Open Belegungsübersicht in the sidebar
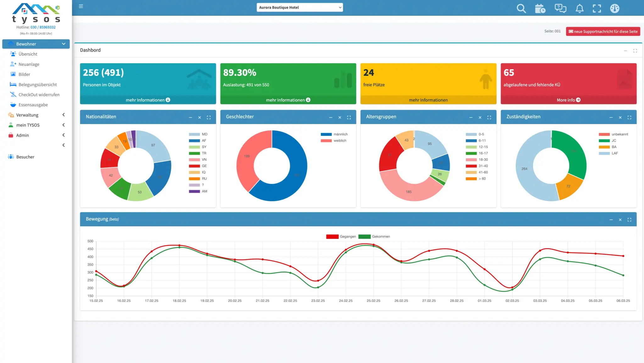The height and width of the screenshot is (363, 644). pyautogui.click(x=37, y=85)
